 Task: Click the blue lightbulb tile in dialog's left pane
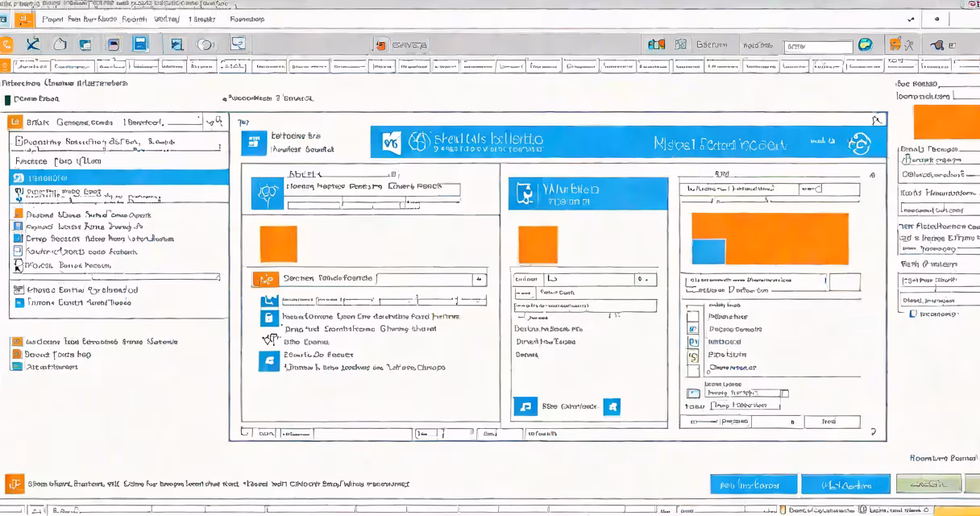(x=267, y=194)
